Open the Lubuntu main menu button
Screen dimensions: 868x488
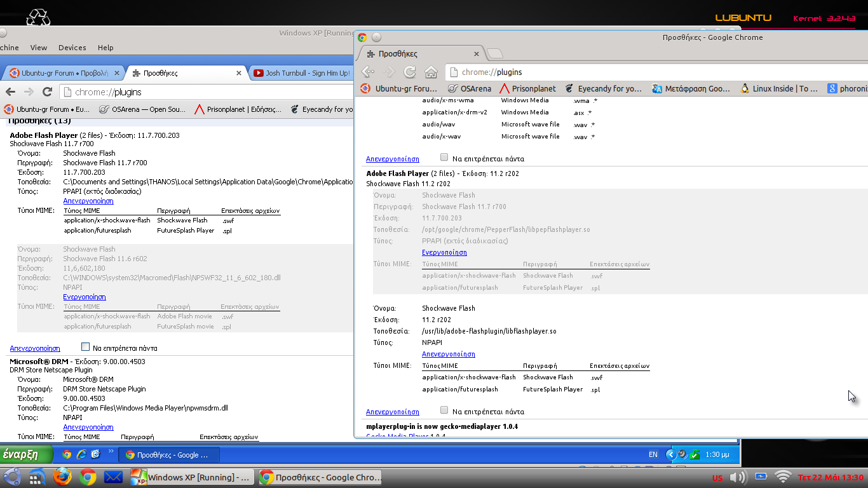tap(13, 477)
